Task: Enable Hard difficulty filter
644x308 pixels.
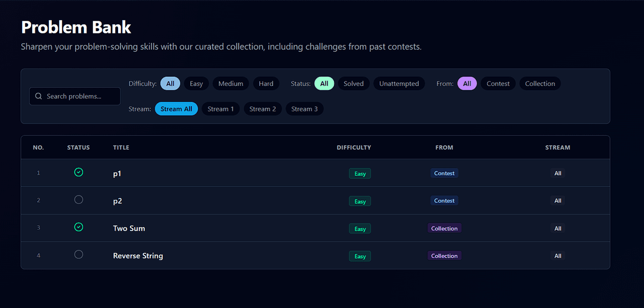Action: 266,84
